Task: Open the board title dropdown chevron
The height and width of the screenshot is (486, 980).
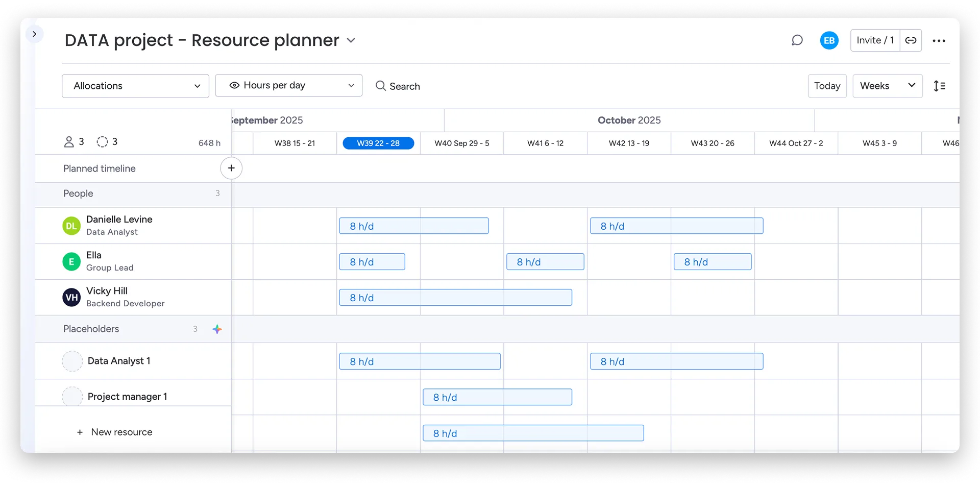Action: [351, 40]
